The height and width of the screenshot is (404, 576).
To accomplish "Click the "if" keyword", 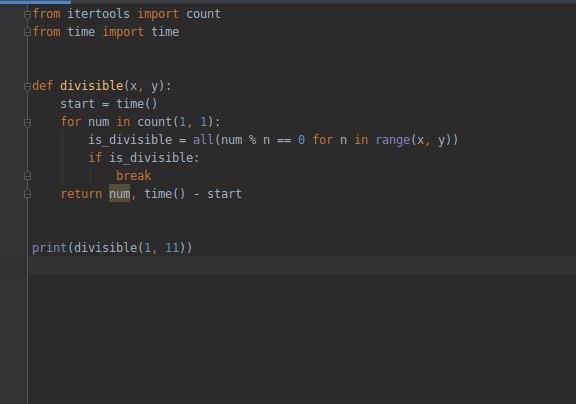I will coord(95,158).
